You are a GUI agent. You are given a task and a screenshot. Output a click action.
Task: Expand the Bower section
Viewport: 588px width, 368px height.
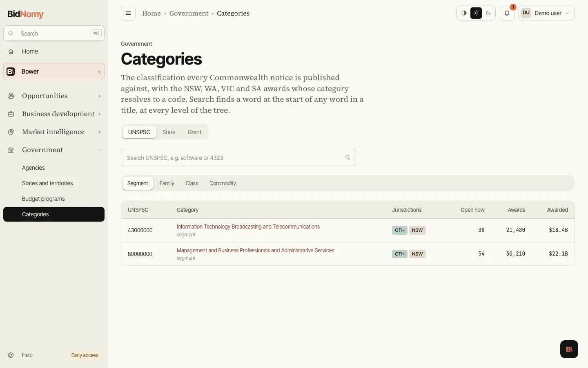coord(99,72)
